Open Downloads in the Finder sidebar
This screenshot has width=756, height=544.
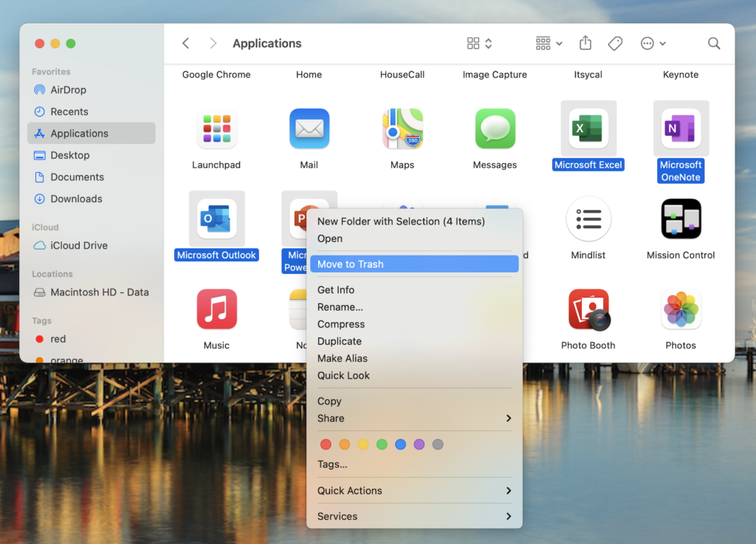click(x=76, y=199)
